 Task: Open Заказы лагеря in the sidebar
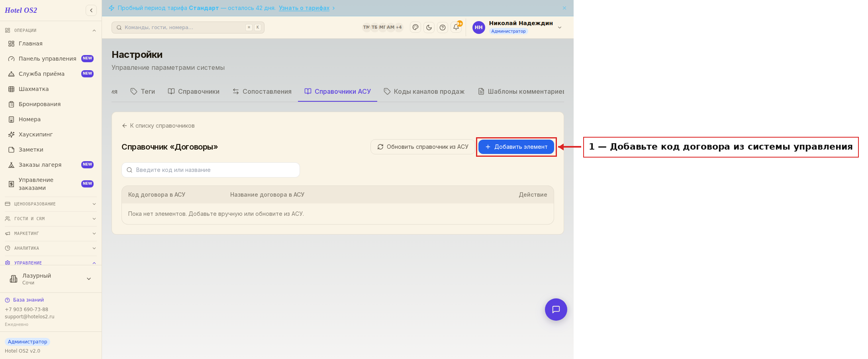pyautogui.click(x=51, y=165)
